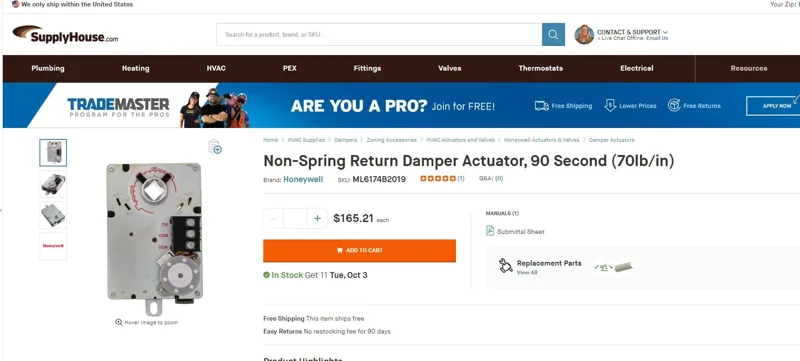Select the Honeywell logo thumbnail
The image size is (800, 361).
point(53,246)
